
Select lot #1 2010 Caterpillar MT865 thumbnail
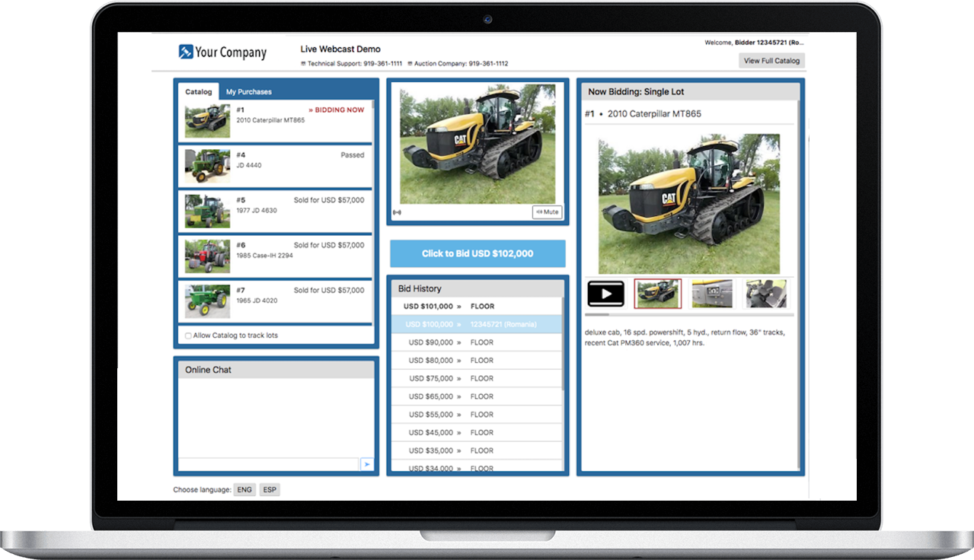coord(207,121)
